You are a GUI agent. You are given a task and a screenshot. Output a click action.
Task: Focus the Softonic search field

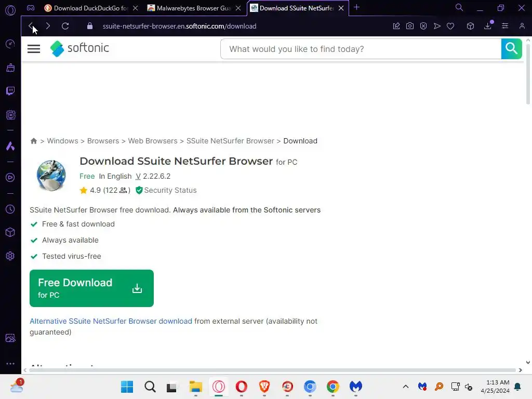coord(361,49)
